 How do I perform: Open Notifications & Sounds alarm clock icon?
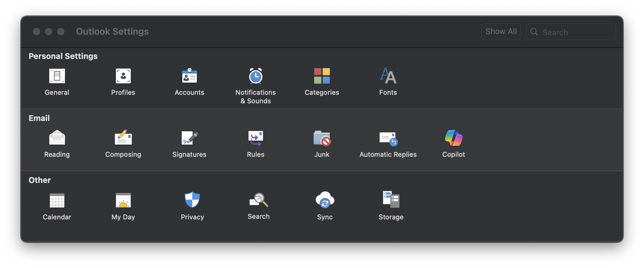pyautogui.click(x=256, y=76)
